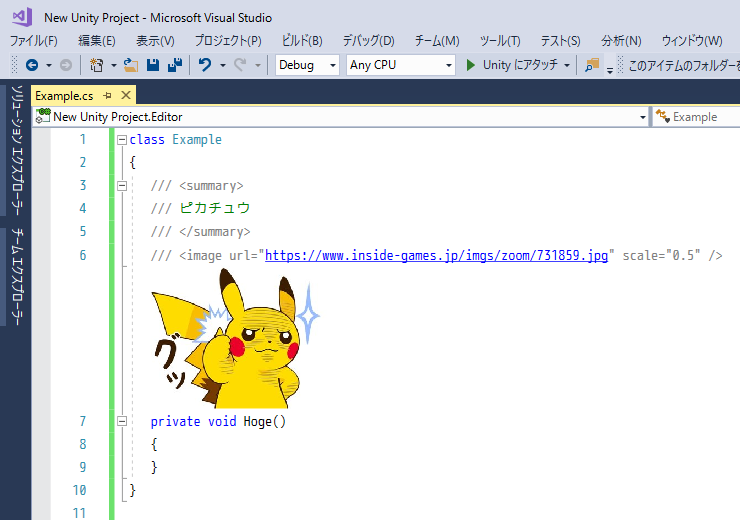Open the ソリューション エクスプローラー side panel
Image resolution: width=740 pixels, height=520 pixels.
17,150
